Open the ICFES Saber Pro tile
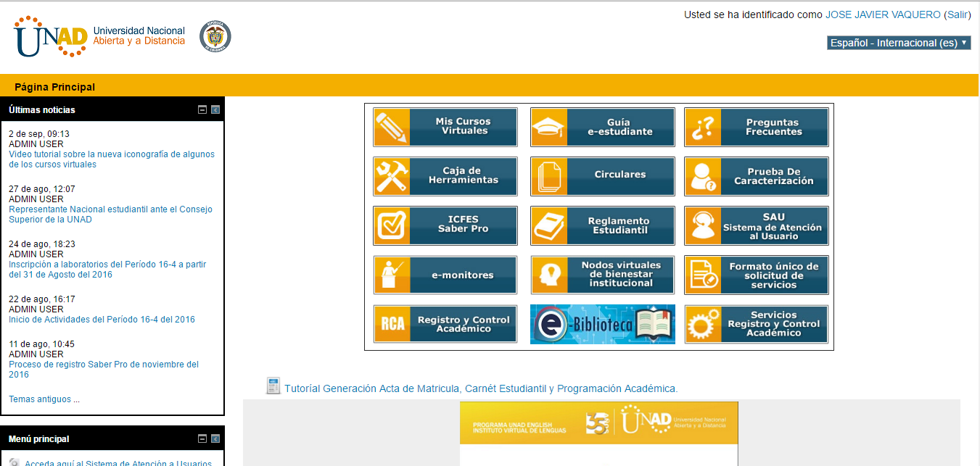Viewport: 980px width, 466px height. tap(445, 225)
